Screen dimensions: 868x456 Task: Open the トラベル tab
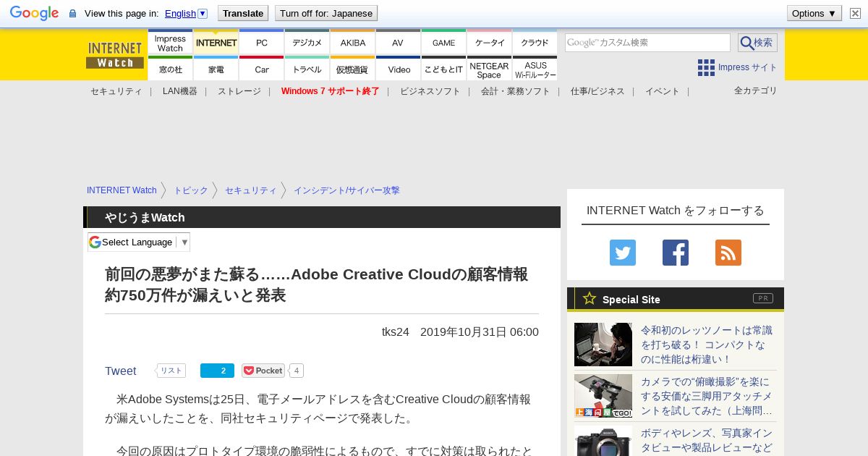click(307, 69)
